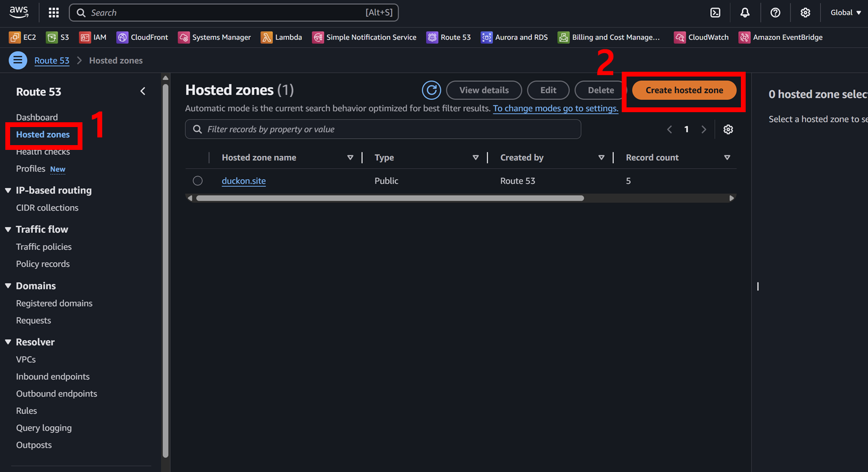The width and height of the screenshot is (868, 472).
Task: Open table preferences gear icon
Action: (x=728, y=130)
